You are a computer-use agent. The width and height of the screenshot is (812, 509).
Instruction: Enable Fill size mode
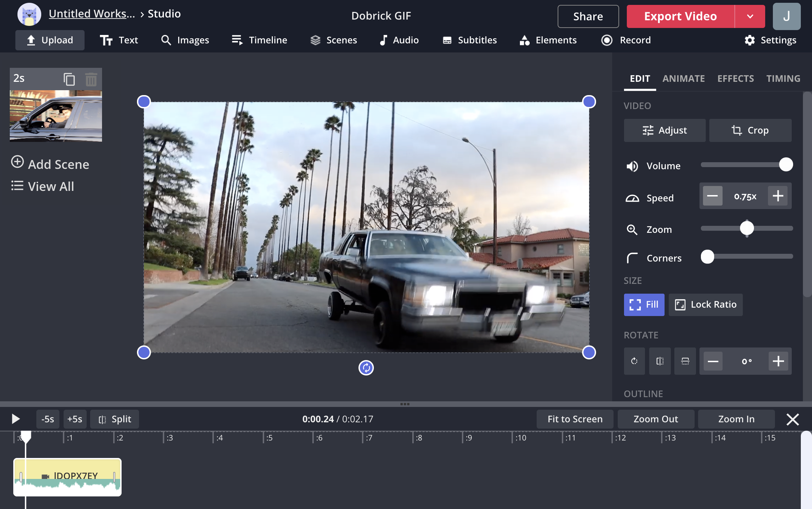pos(644,304)
